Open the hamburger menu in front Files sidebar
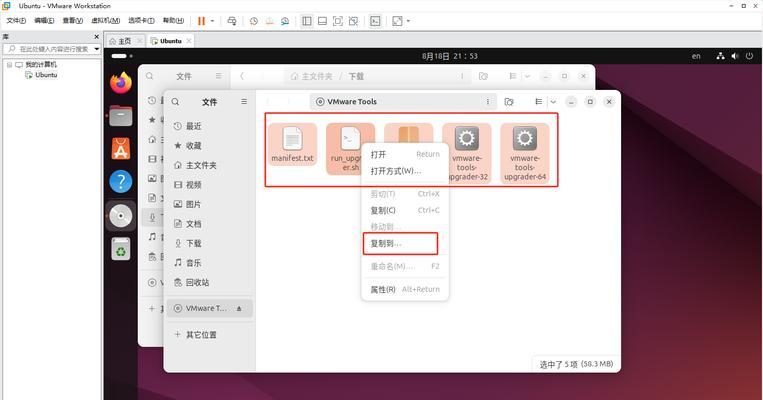Image resolution: width=763 pixels, height=400 pixels. (244, 102)
